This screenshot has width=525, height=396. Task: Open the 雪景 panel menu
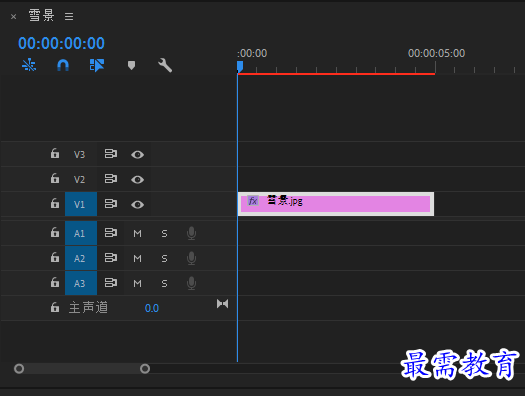pyautogui.click(x=69, y=16)
